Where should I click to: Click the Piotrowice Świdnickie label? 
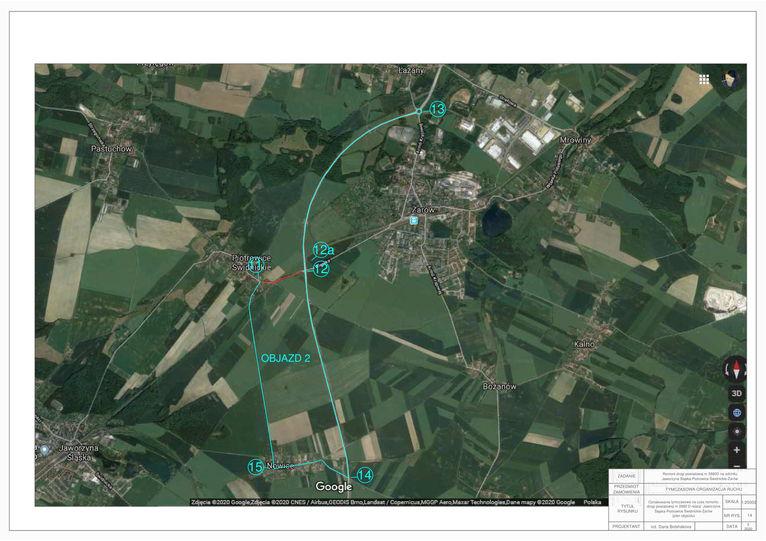click(251, 262)
